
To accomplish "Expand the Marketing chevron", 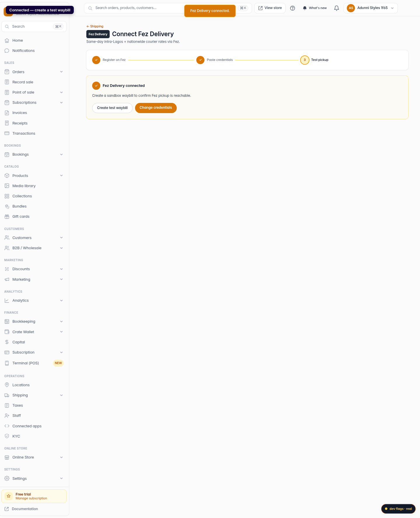I will [62, 280].
